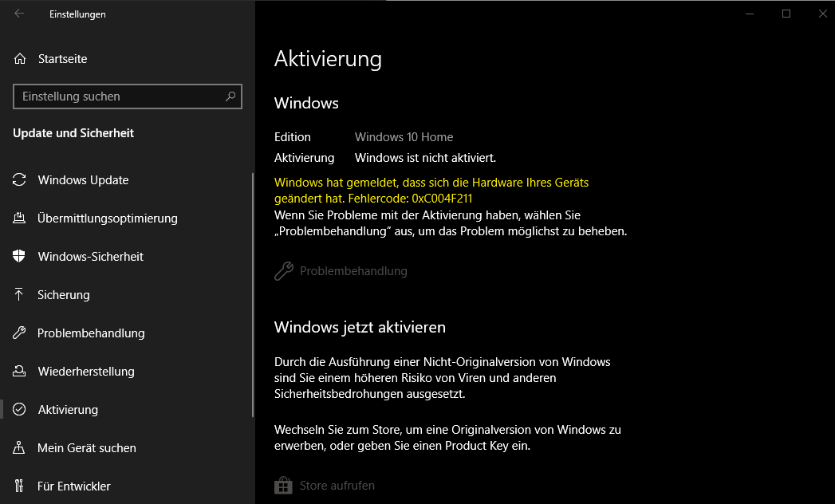Screen dimensions: 835x504
Task: Click the key icon next to Problembehandlung
Action: point(283,270)
